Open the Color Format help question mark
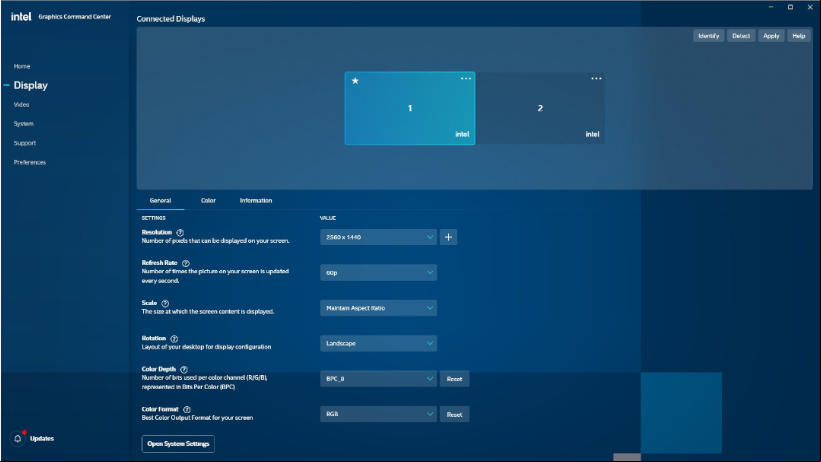Viewport: 821px width, 462px height. pyautogui.click(x=186, y=410)
